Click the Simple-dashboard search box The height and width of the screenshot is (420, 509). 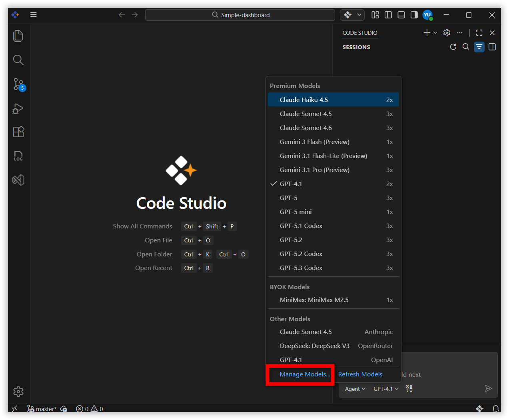(240, 15)
